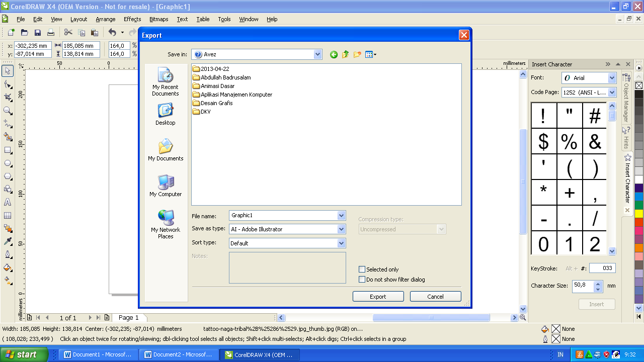Tick the Selected only checkbox

[362, 269]
